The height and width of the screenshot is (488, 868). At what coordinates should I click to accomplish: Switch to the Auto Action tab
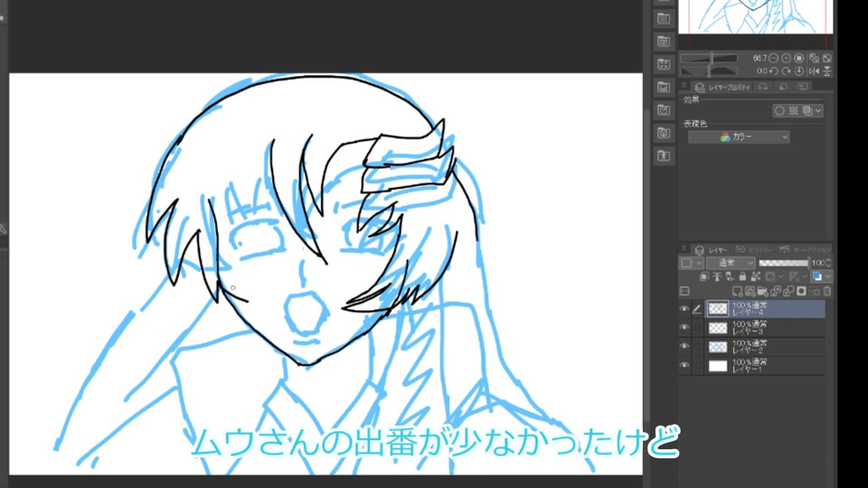[x=805, y=250]
